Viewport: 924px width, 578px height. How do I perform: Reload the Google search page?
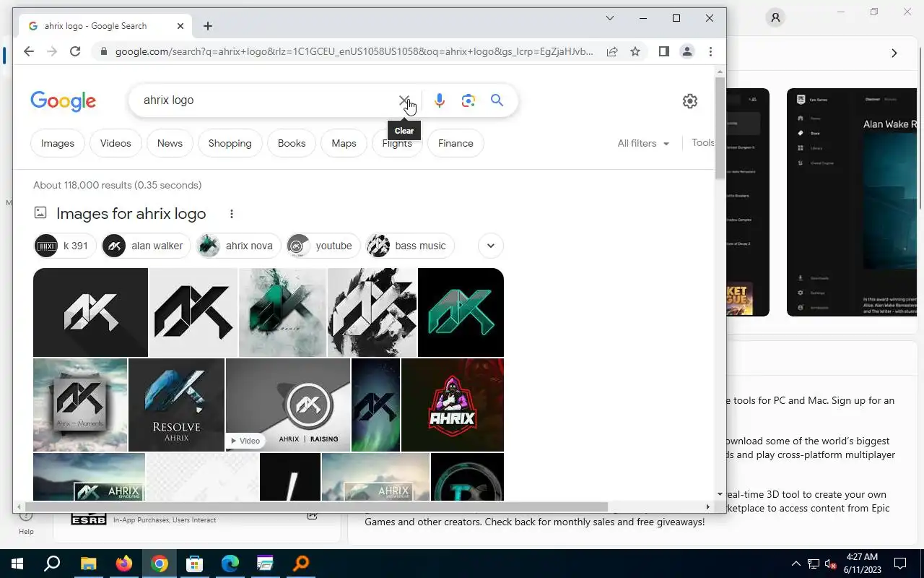pyautogui.click(x=75, y=51)
